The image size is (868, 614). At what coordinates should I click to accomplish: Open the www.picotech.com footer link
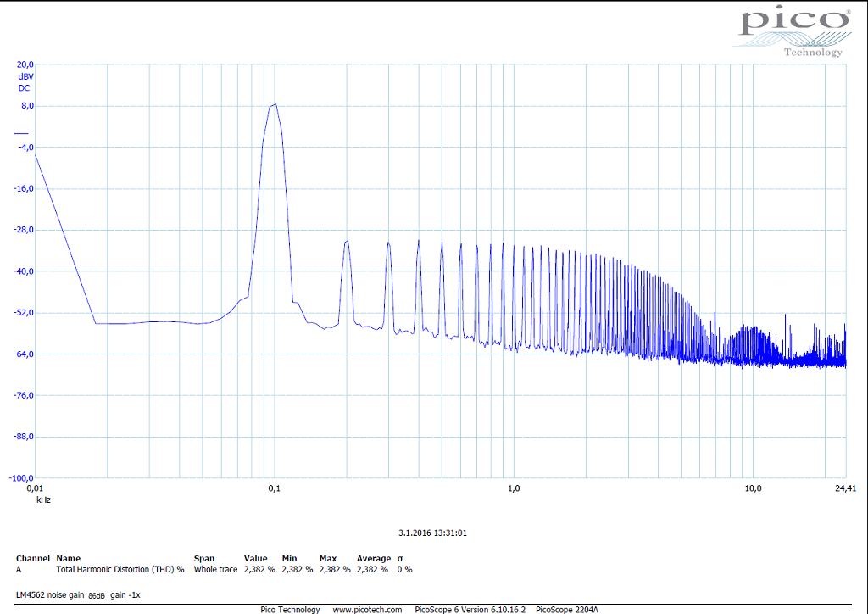point(367,610)
